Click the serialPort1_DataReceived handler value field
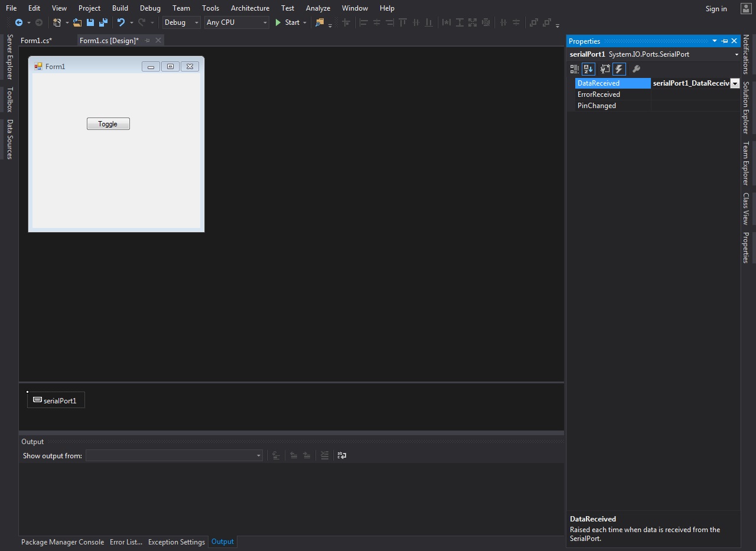The height and width of the screenshot is (551, 756). [x=691, y=83]
